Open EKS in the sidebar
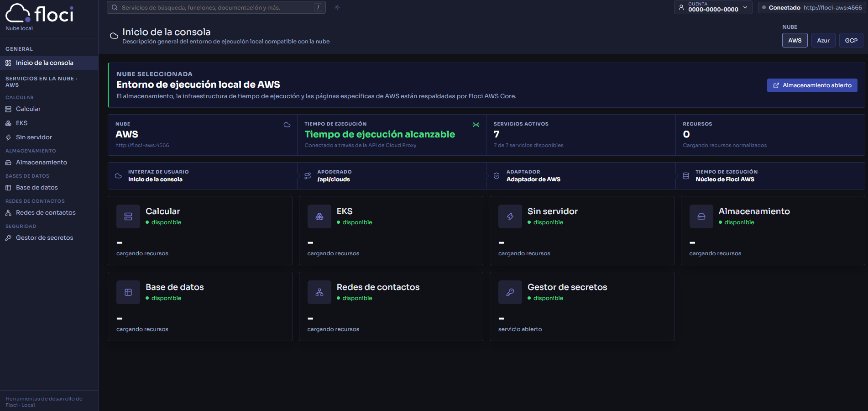Viewport: 868px width, 411px height. 49,123
